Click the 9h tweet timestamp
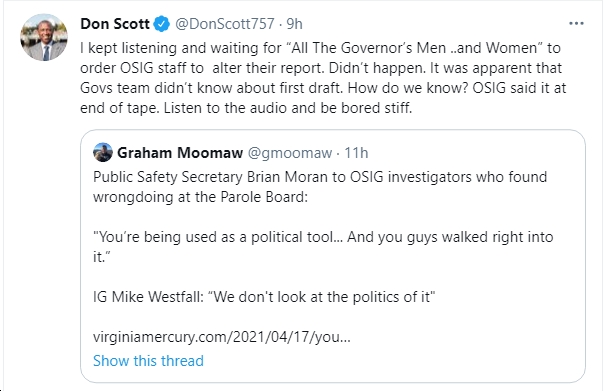This screenshot has width=606, height=391. coord(294,24)
